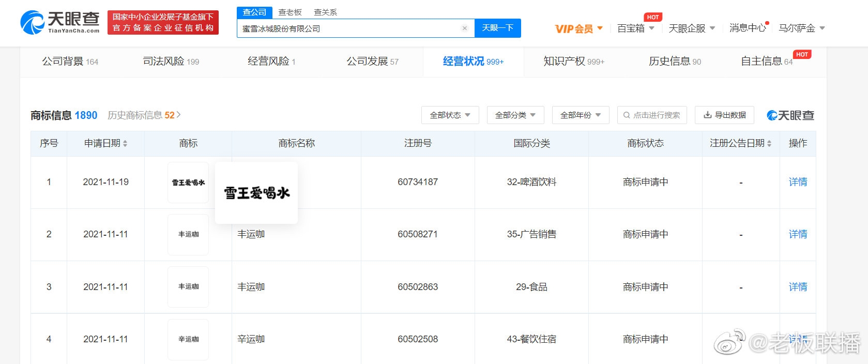The height and width of the screenshot is (364, 868).
Task: Click the 点击进行搜索 trademark search field
Action: pyautogui.click(x=652, y=115)
